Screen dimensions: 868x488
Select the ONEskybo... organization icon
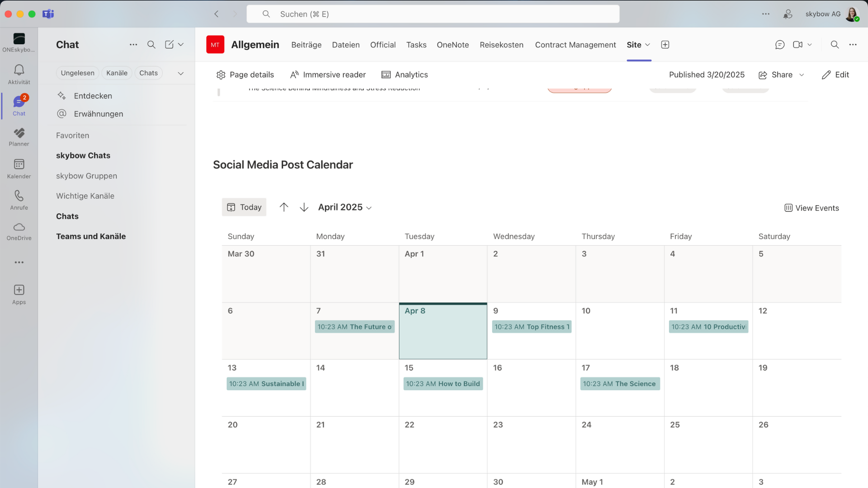click(x=19, y=42)
